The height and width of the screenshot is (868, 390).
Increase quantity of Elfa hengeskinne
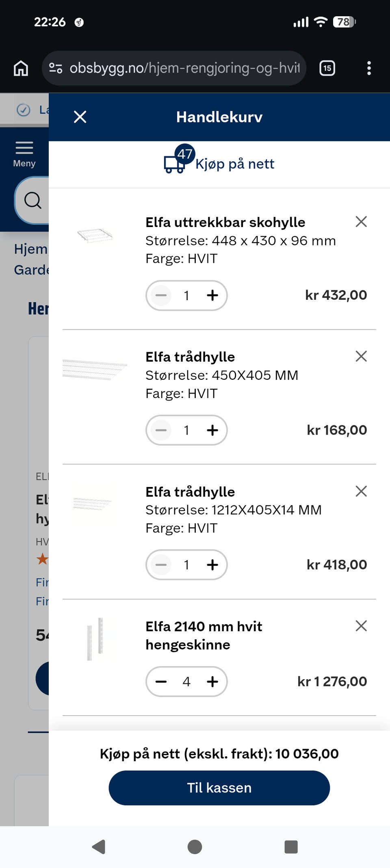212,682
